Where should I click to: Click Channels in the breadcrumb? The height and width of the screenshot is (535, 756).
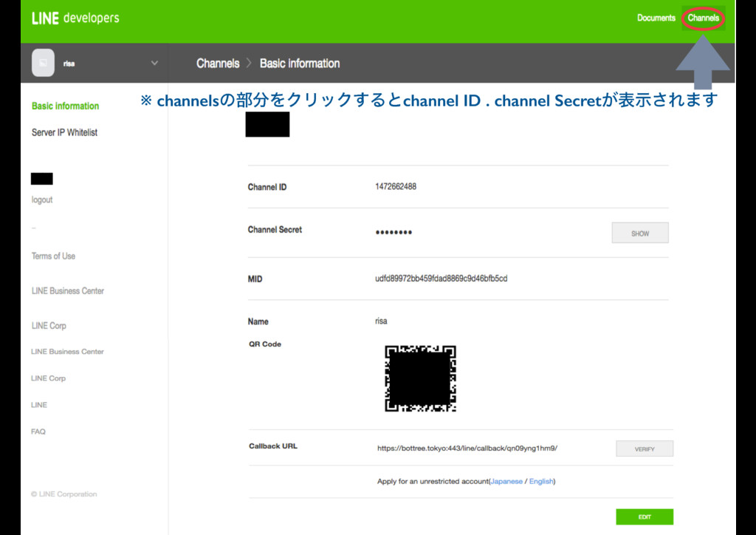(x=218, y=64)
